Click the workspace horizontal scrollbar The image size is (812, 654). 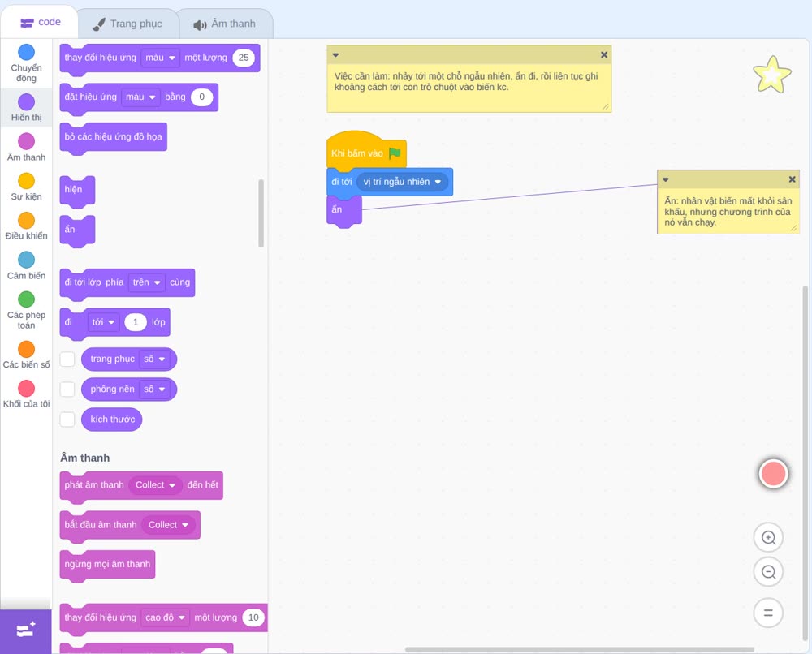[x=579, y=649]
